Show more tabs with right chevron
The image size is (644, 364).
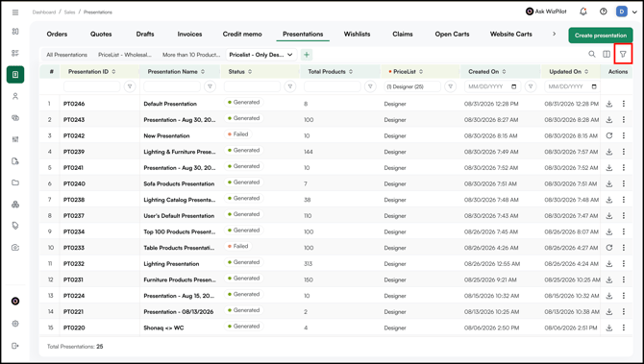(x=554, y=34)
